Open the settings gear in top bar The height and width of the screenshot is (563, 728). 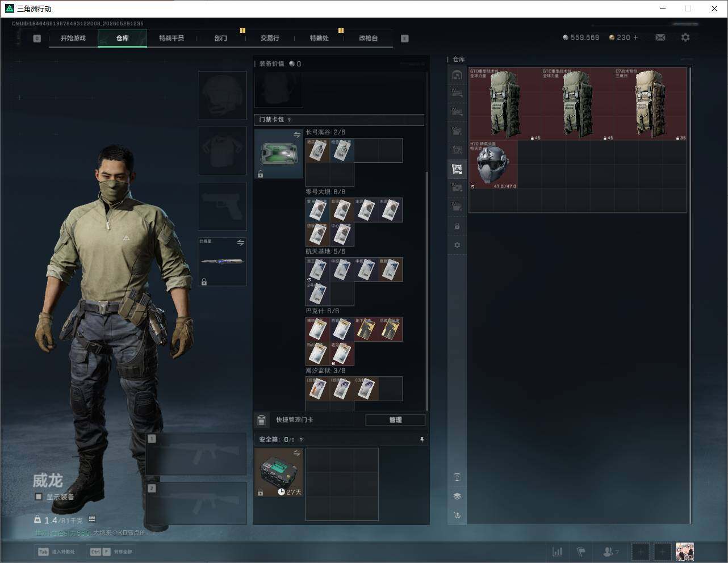pyautogui.click(x=685, y=37)
